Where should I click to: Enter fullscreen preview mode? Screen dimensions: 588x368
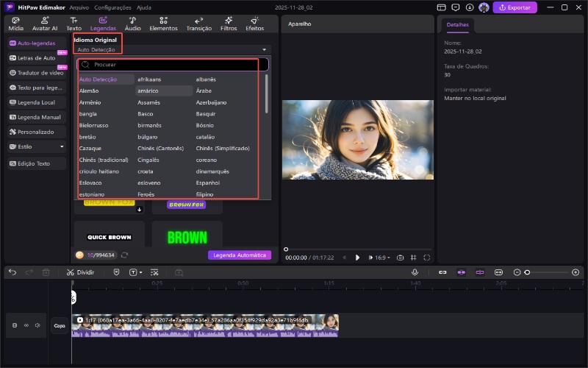tap(427, 258)
